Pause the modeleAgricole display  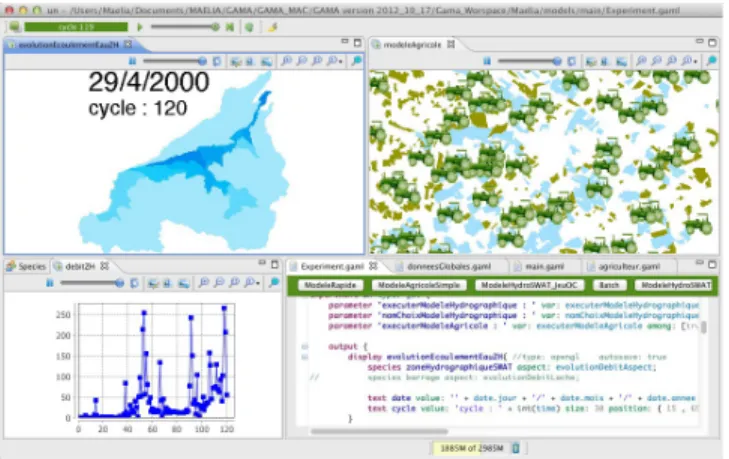point(487,61)
